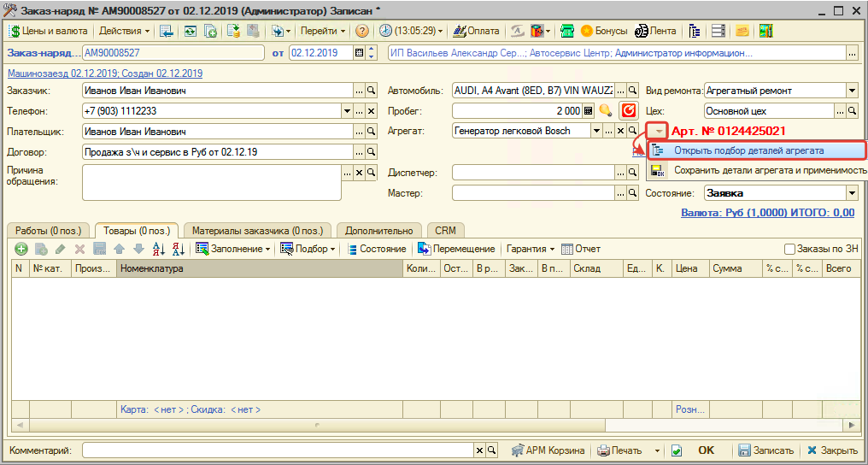Select Открыть подбор деталей агрегата

[748, 150]
